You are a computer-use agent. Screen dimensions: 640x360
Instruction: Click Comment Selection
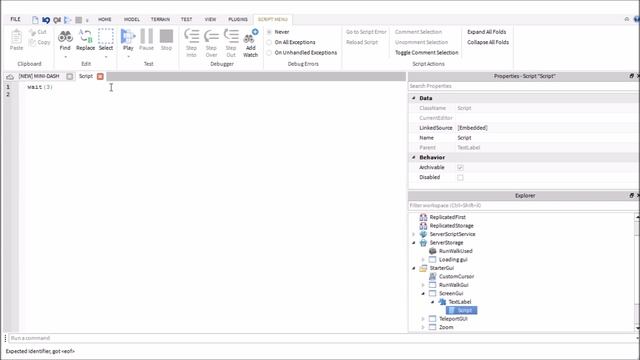click(418, 32)
